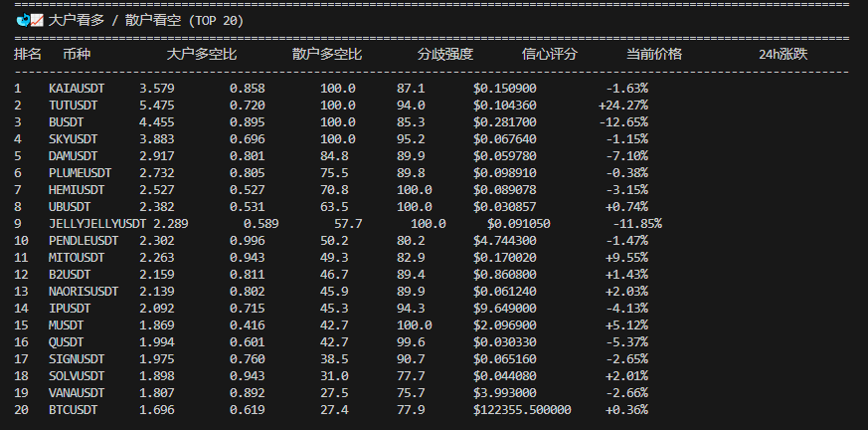Select the VANAUSDT symbol in row 19

pyautogui.click(x=77, y=393)
